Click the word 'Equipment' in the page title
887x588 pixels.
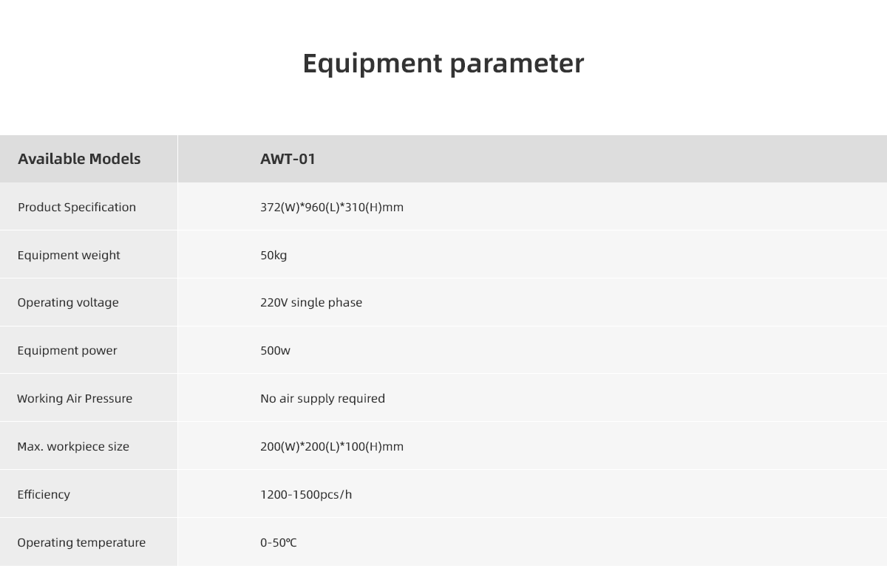tap(373, 64)
